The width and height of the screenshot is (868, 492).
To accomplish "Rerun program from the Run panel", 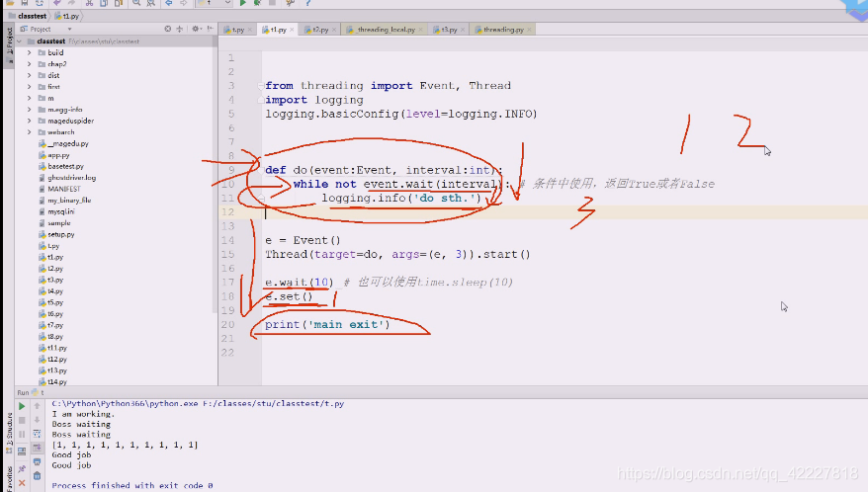I will point(22,406).
